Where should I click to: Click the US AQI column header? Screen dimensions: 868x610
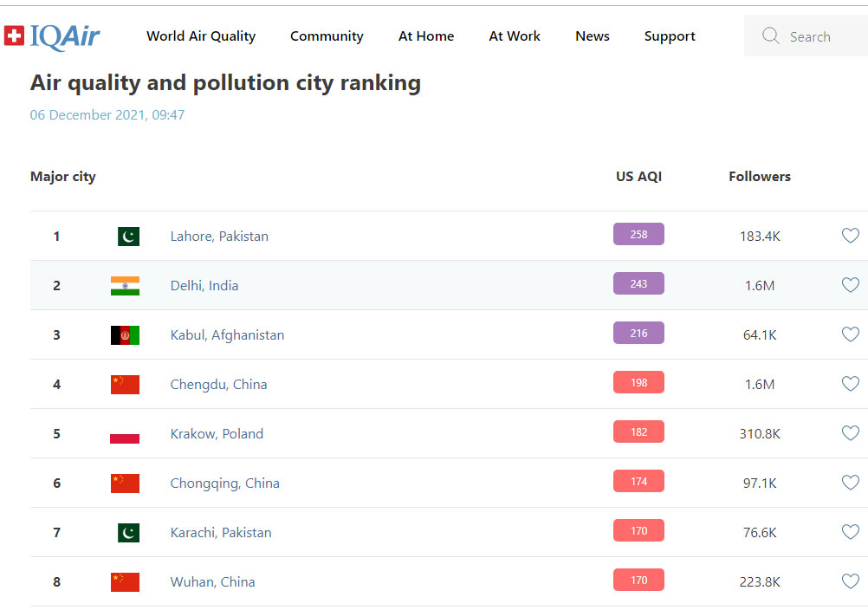638,177
